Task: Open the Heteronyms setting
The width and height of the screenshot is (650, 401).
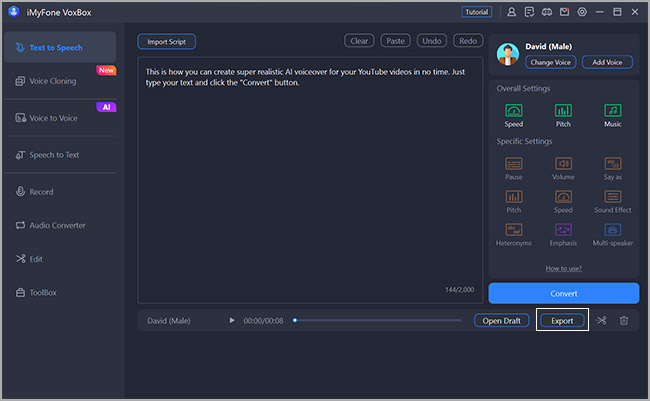Action: point(514,235)
